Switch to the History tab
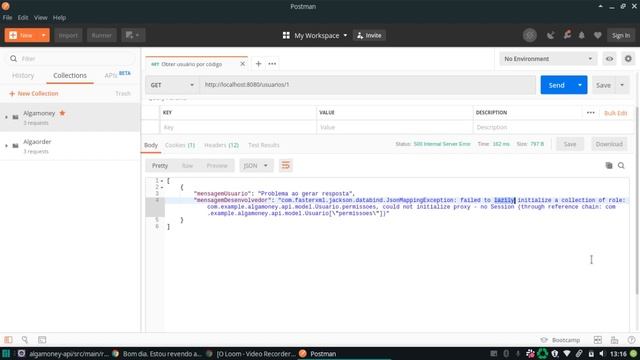Image resolution: width=640 pixels, height=360 pixels. [x=23, y=76]
